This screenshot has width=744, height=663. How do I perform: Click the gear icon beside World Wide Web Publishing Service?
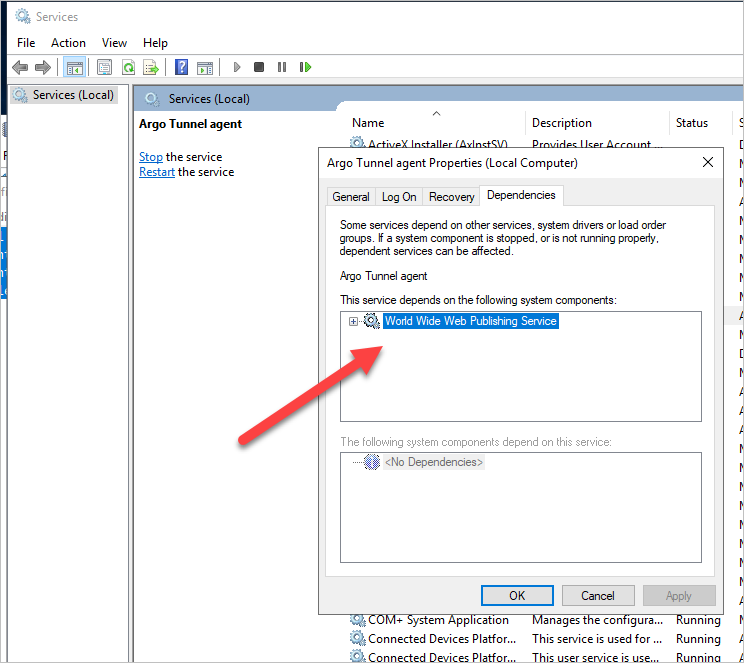pos(372,321)
